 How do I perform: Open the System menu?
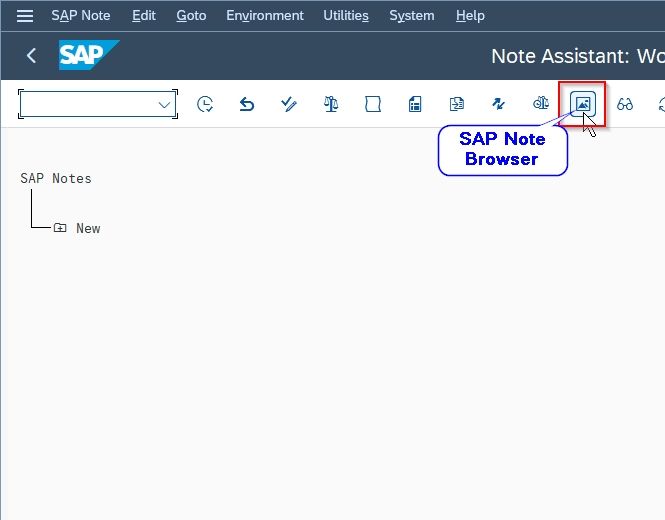(411, 16)
